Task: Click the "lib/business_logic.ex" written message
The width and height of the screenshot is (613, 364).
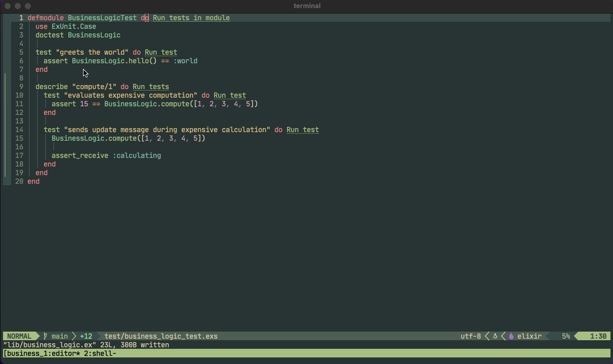Action: pos(86,345)
